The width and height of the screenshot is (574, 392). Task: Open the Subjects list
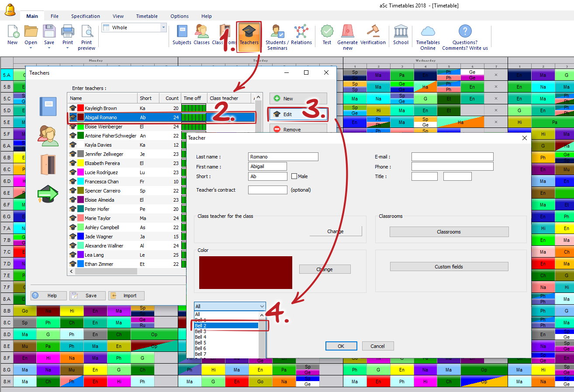182,34
